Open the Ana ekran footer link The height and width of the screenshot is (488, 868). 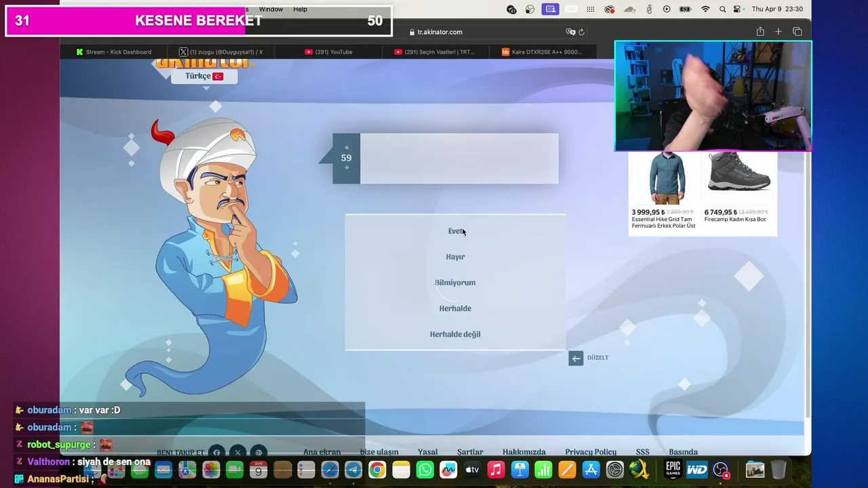tap(322, 452)
